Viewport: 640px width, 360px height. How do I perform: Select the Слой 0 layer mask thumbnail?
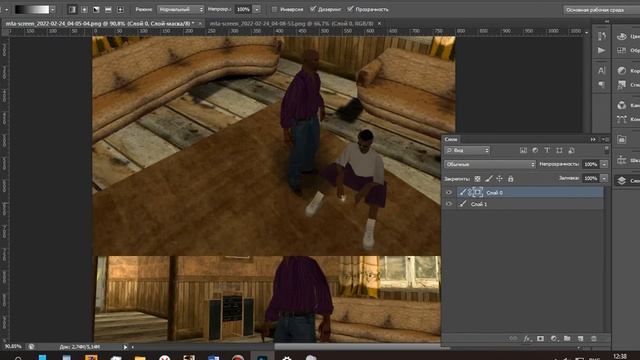click(x=478, y=192)
